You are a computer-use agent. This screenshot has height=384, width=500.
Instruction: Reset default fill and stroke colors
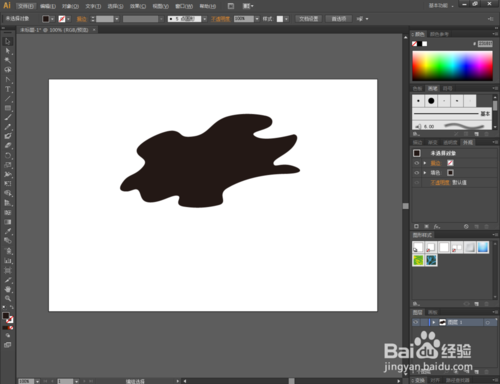(x=4, y=307)
